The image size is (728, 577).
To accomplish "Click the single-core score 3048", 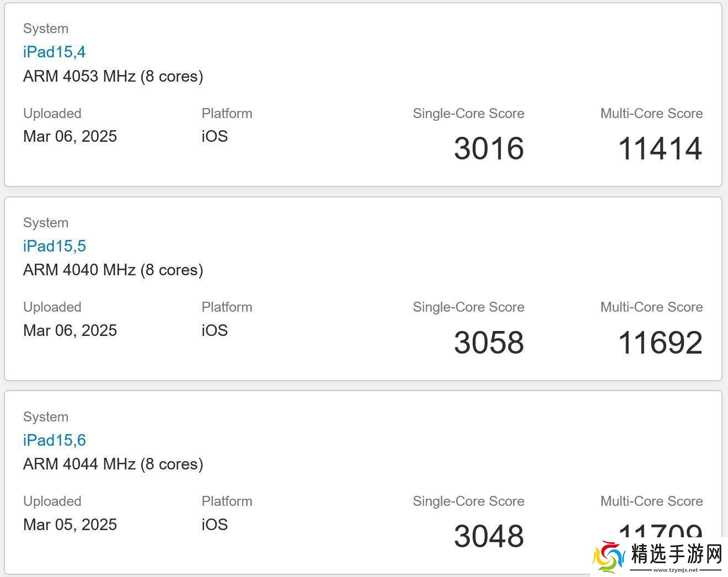I will point(489,536).
